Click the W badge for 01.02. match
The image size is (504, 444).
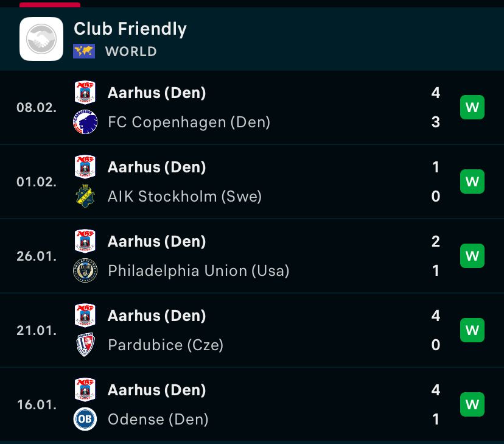click(x=472, y=182)
